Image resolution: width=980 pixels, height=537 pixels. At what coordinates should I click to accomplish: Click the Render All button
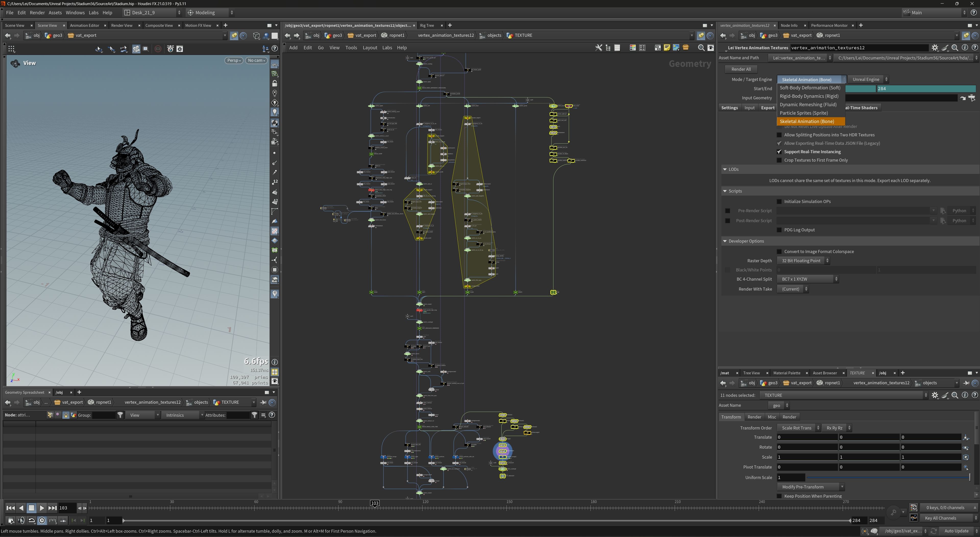(741, 69)
